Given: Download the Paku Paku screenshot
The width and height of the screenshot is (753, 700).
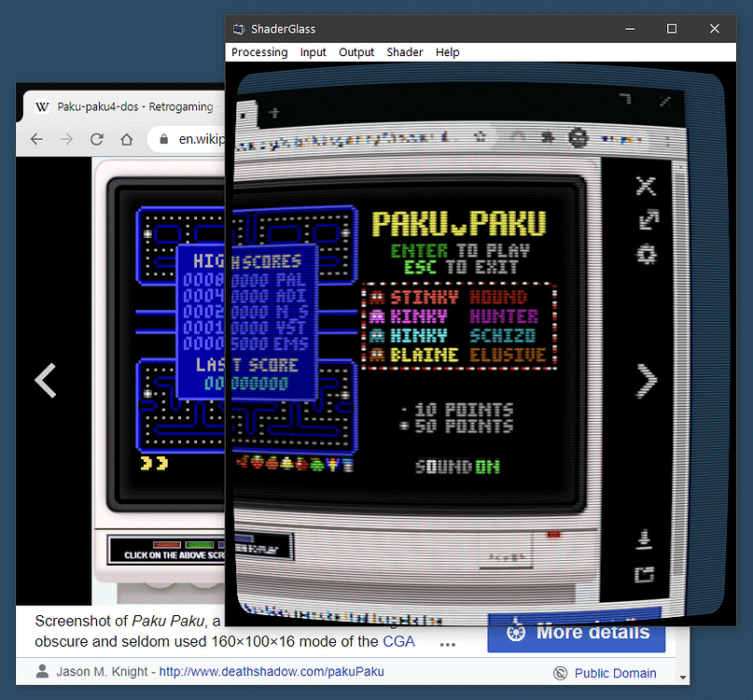Looking at the screenshot, I should click(646, 539).
